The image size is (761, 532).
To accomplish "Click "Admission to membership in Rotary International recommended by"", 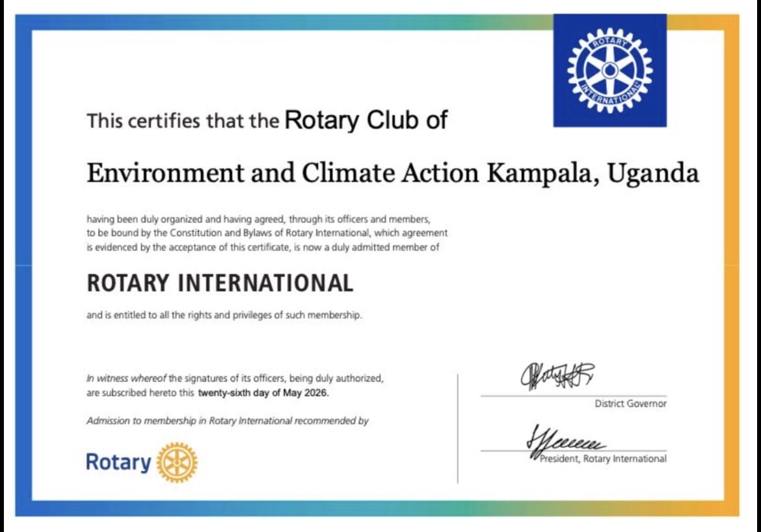I will pyautogui.click(x=228, y=421).
